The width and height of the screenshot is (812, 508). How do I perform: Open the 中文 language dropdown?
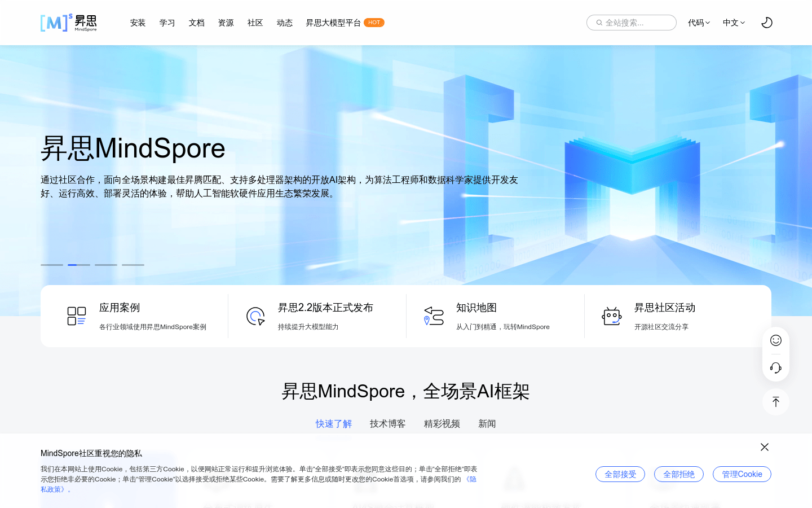tap(733, 23)
